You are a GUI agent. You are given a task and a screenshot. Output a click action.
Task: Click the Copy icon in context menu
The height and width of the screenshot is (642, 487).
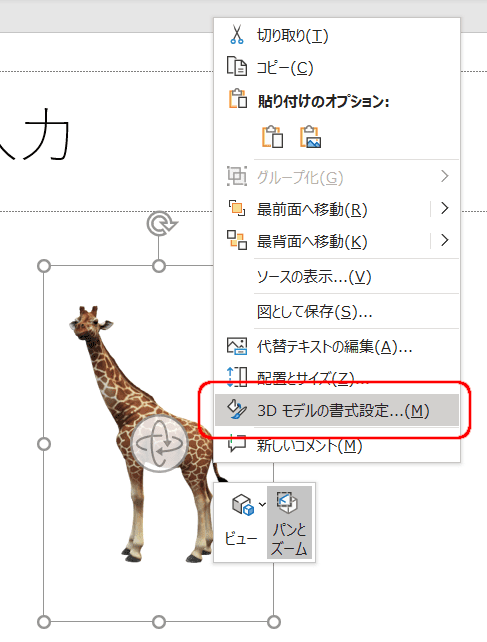(x=236, y=66)
